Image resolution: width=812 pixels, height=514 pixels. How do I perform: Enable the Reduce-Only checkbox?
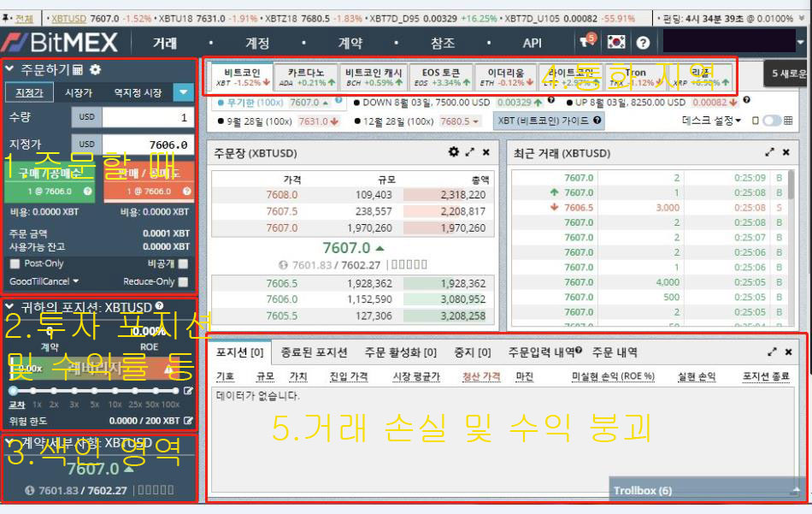pos(183,282)
